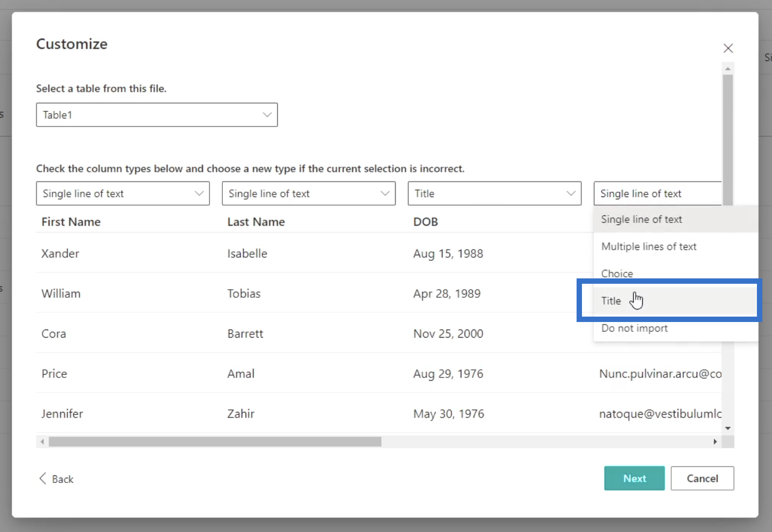Pick the 'Choice' column type option

pos(617,274)
